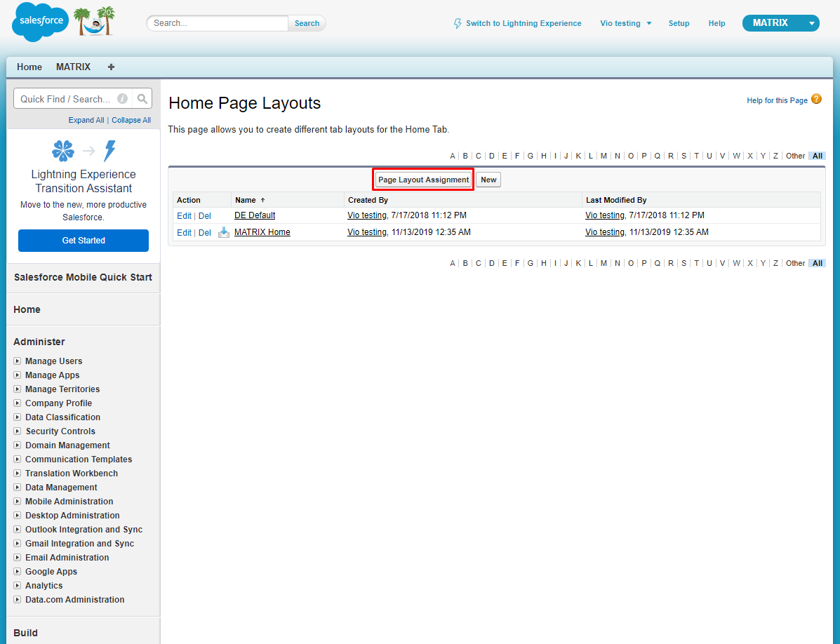Open the Help link in header
Viewport: 840px width, 644px height.
point(716,24)
